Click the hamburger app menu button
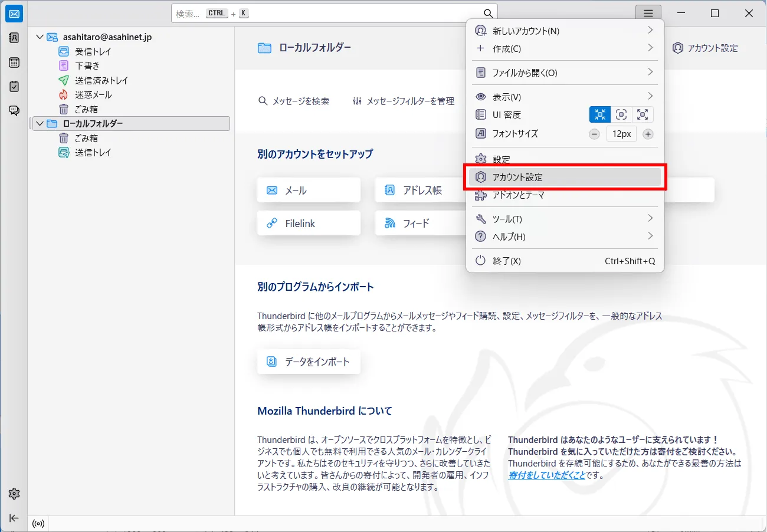The image size is (767, 532). pyautogui.click(x=648, y=14)
